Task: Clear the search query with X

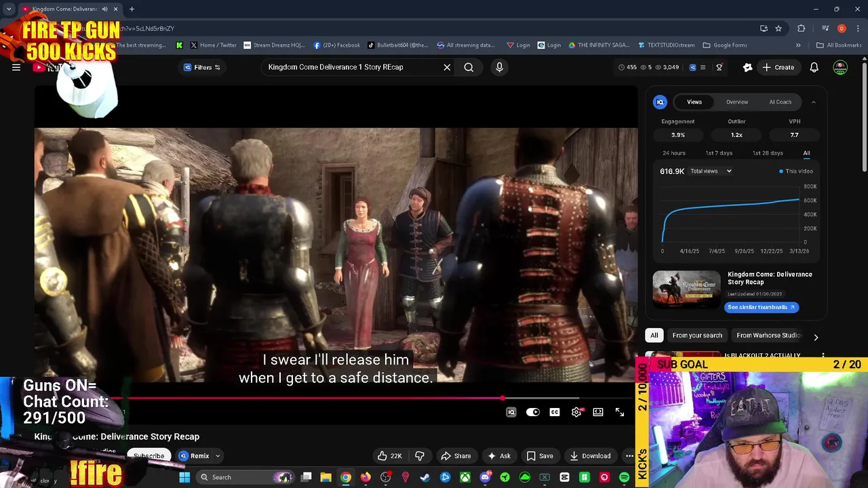Action: [447, 67]
